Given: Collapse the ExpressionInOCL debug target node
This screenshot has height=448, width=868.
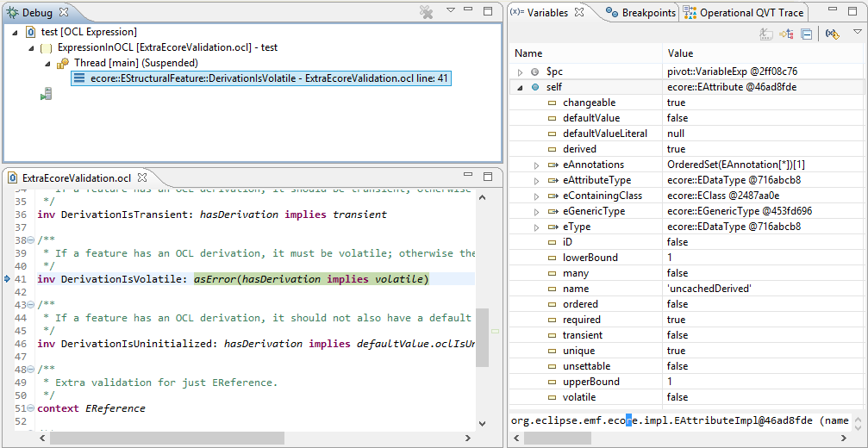Looking at the screenshot, I should (x=32, y=47).
